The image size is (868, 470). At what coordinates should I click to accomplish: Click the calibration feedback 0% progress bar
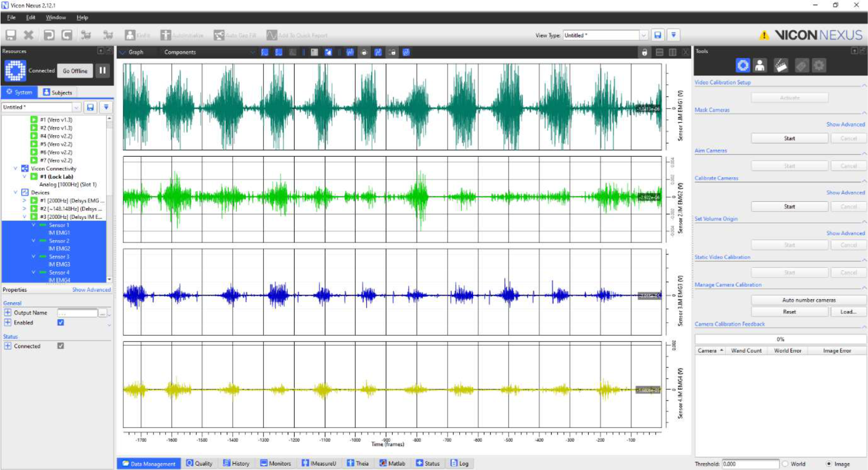pyautogui.click(x=780, y=339)
